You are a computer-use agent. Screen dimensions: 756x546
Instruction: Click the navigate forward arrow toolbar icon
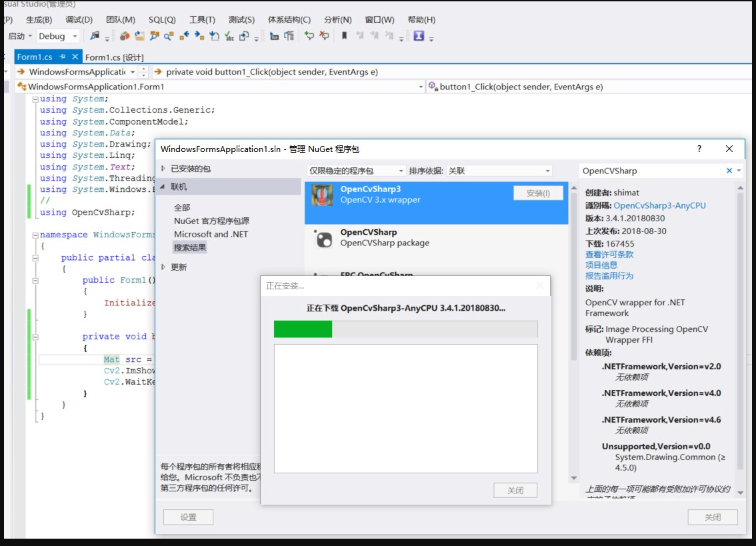tap(199, 36)
